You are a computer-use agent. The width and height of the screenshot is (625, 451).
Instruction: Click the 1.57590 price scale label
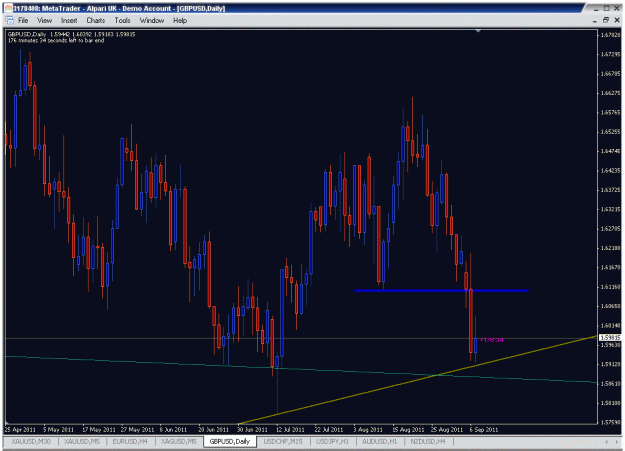click(611, 422)
